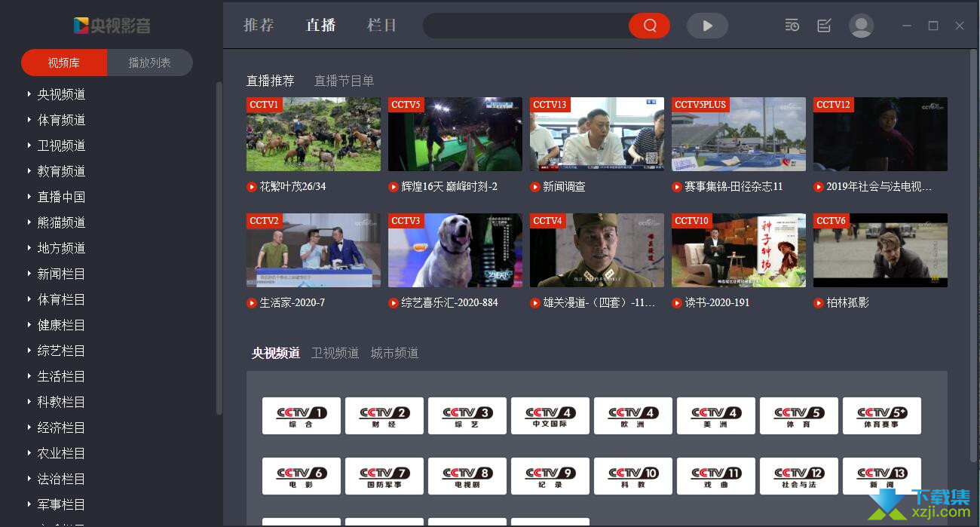
Task: Open the CCTV5+ 体育赛事 channel logo
Action: click(882, 416)
